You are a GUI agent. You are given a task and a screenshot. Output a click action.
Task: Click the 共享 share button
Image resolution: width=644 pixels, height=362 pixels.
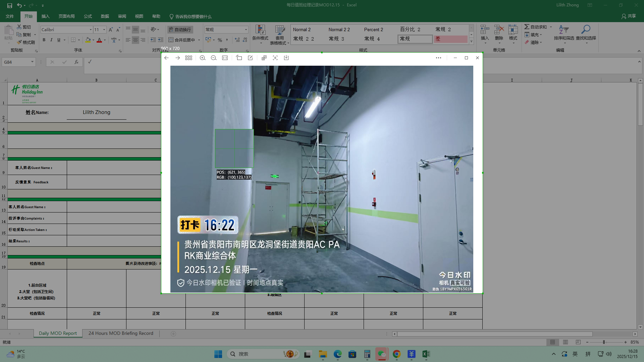coord(629,16)
